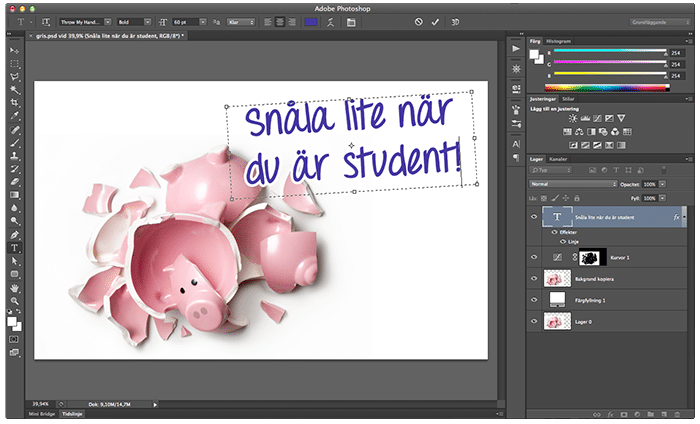Select the Move tool

(14, 50)
